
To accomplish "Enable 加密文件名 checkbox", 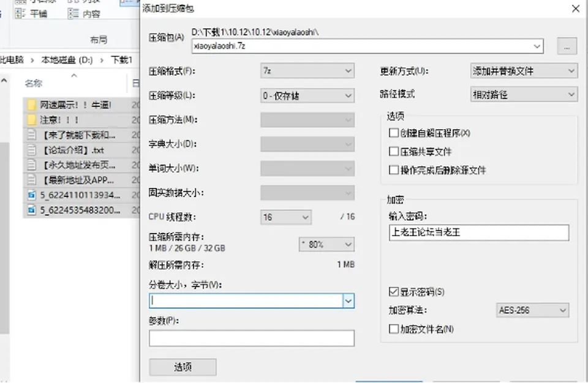I will point(394,329).
